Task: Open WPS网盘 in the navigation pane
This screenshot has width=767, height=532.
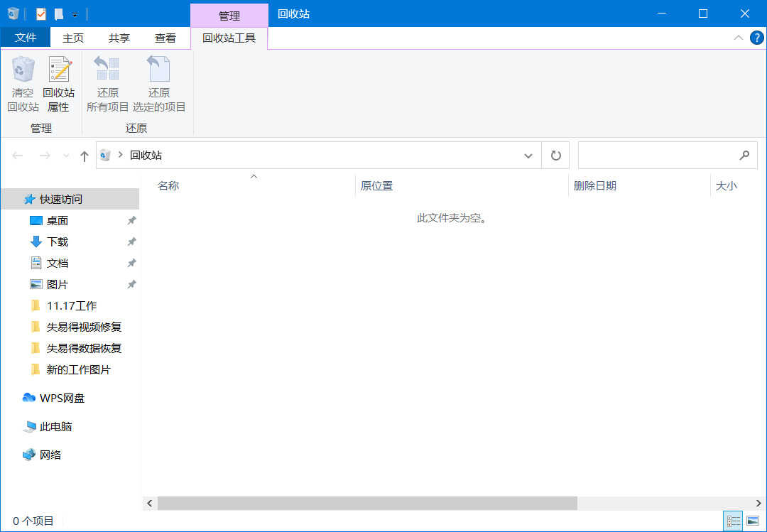Action: click(x=62, y=398)
